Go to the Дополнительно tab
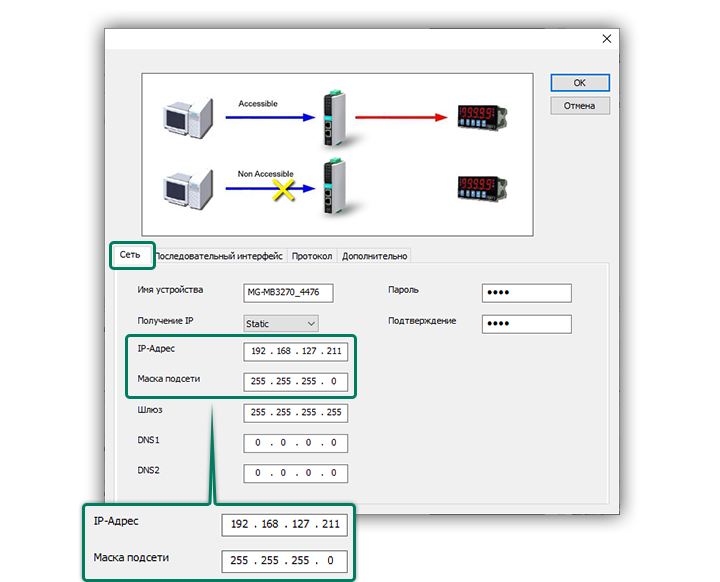The image size is (720, 582). point(374,256)
